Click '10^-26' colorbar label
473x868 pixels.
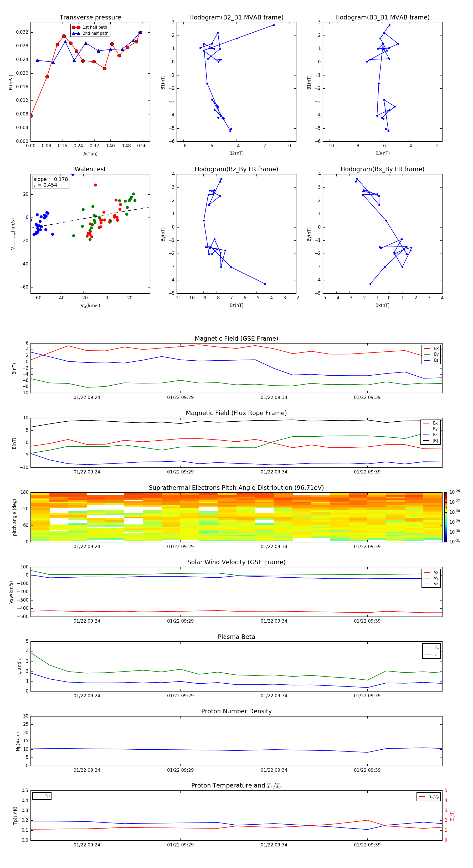[x=455, y=492]
